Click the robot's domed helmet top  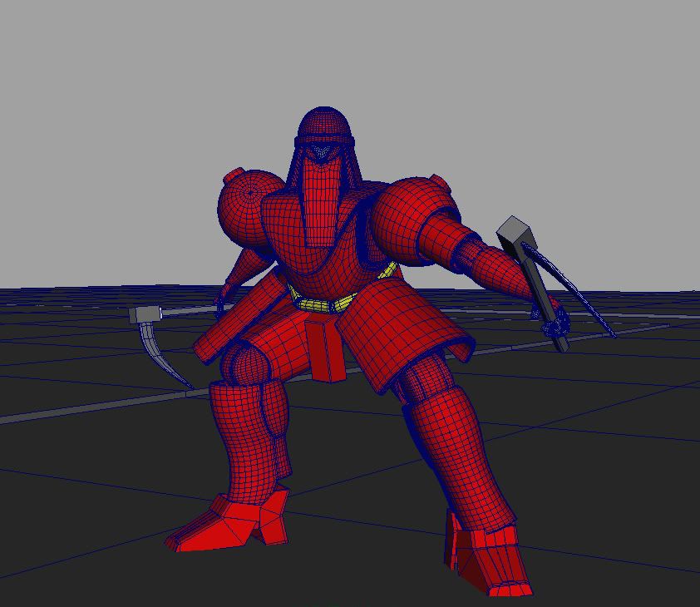[x=323, y=123]
